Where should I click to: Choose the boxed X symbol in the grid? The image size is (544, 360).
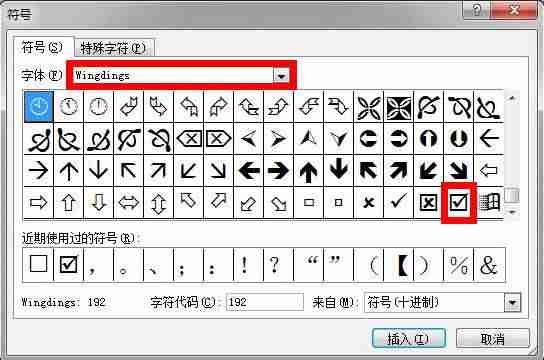coord(428,202)
